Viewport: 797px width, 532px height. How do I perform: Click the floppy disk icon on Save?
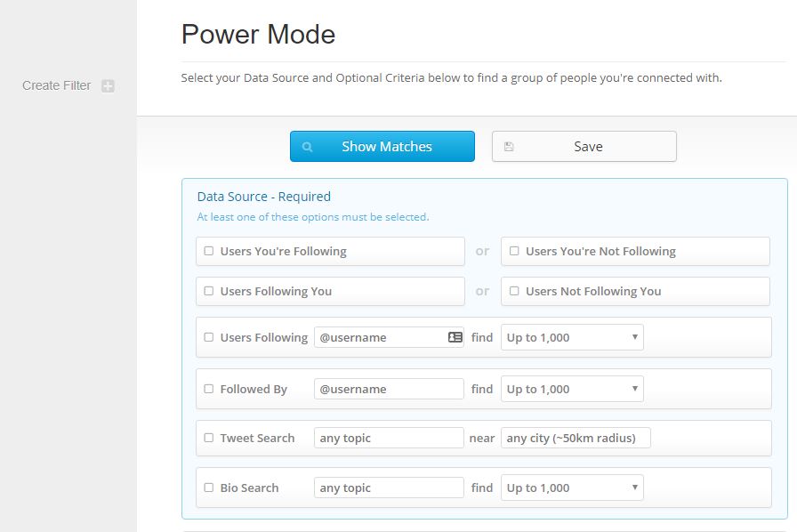coord(509,147)
